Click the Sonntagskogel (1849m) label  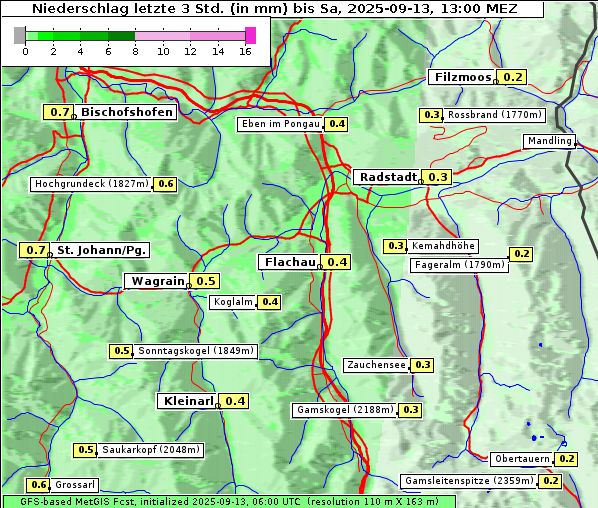click(x=196, y=351)
